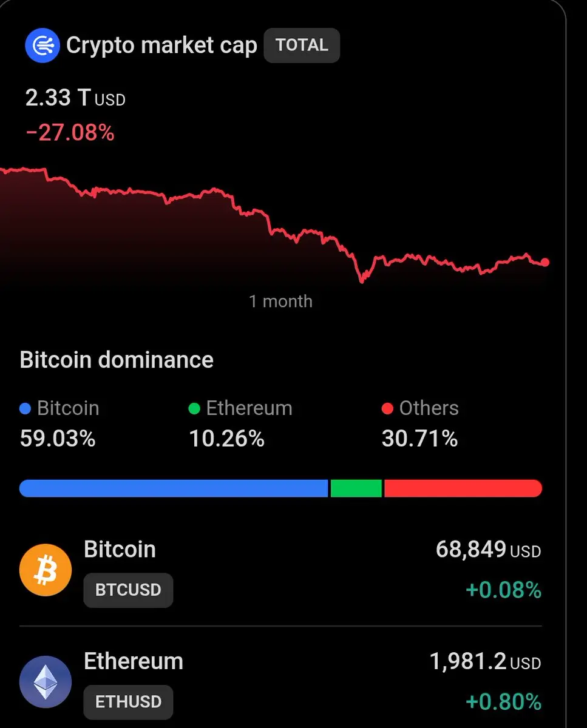Viewport: 587px width, 728px height.
Task: Click the green Ethereum segment of dominance bar
Action: pyautogui.click(x=356, y=488)
